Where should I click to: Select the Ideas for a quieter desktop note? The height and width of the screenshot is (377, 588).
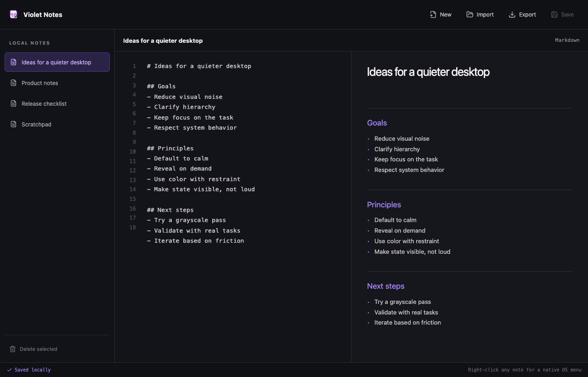click(x=57, y=62)
